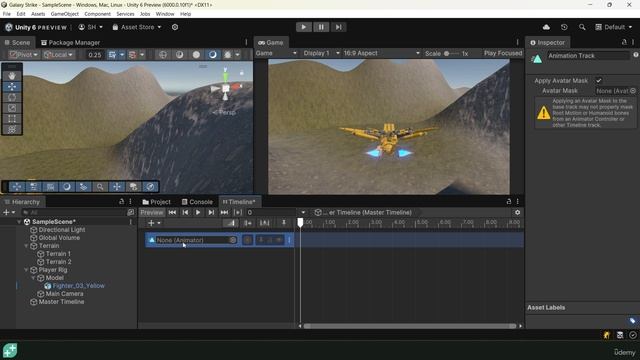Open Undo History icon
This screenshot has width=640, height=360.
[564, 27]
